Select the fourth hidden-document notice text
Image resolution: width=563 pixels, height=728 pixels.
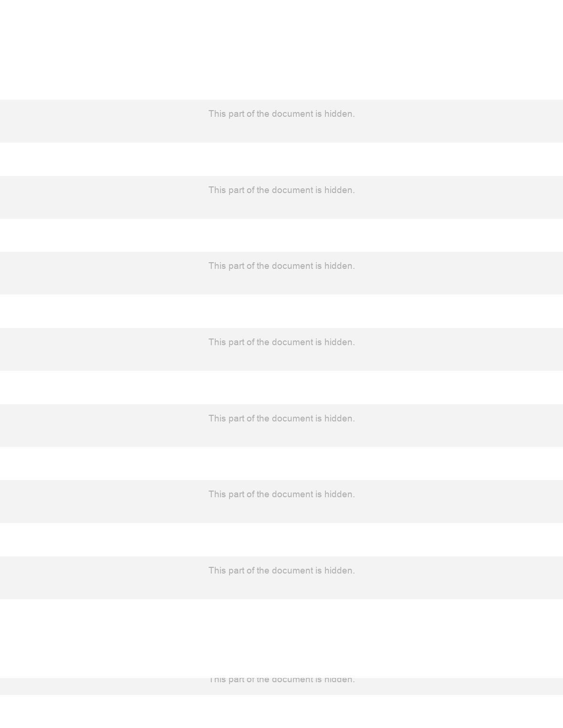[x=281, y=342]
